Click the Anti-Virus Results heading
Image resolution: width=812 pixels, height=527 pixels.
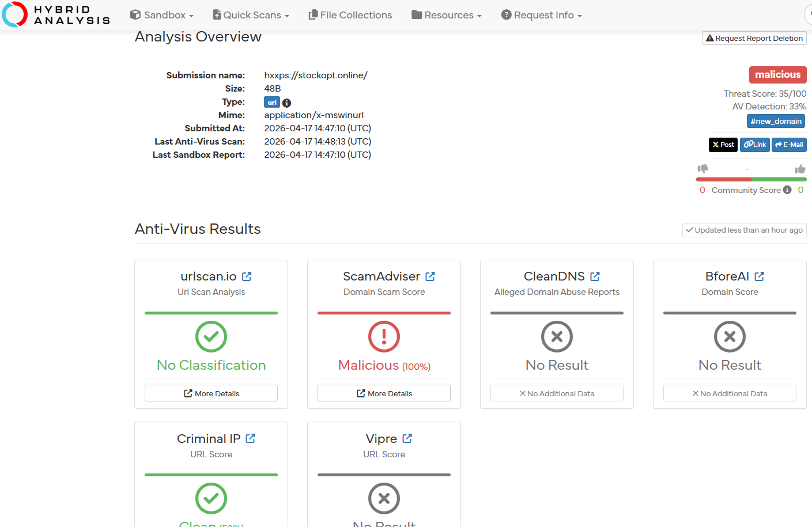point(198,229)
